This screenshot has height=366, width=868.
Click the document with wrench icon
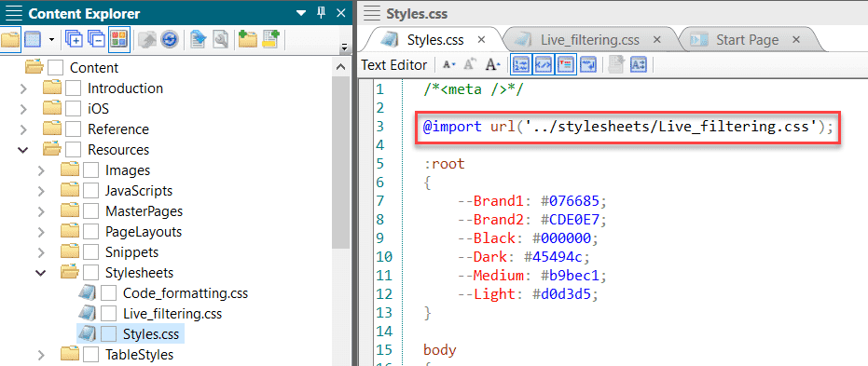pyautogui.click(x=220, y=39)
